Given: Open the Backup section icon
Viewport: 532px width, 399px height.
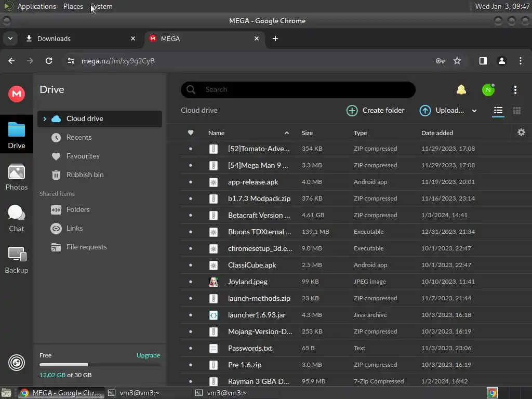Looking at the screenshot, I should [17, 254].
